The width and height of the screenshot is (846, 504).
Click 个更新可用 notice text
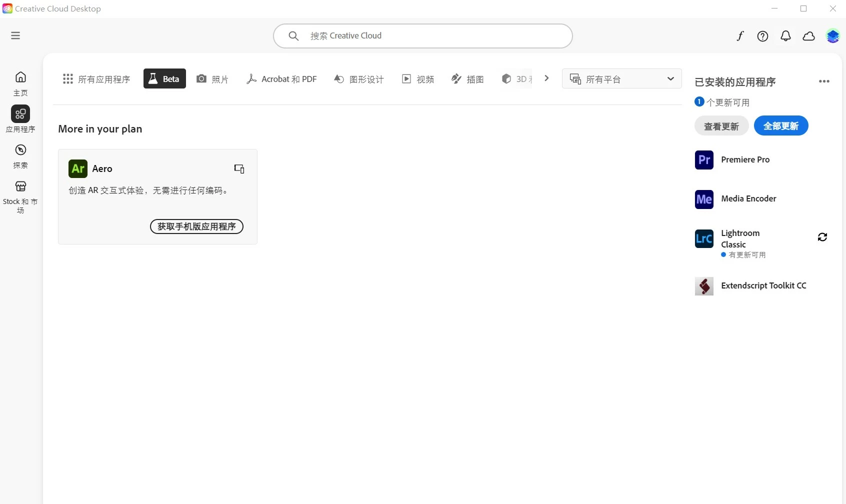[x=727, y=102]
